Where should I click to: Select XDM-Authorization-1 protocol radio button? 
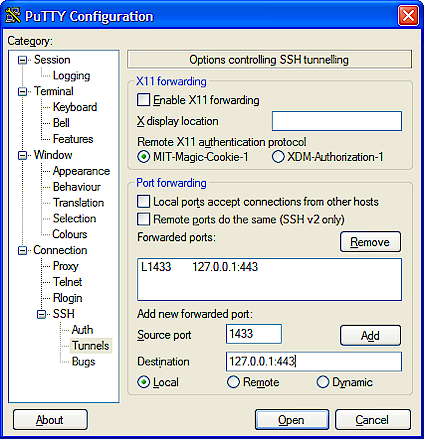(x=278, y=157)
